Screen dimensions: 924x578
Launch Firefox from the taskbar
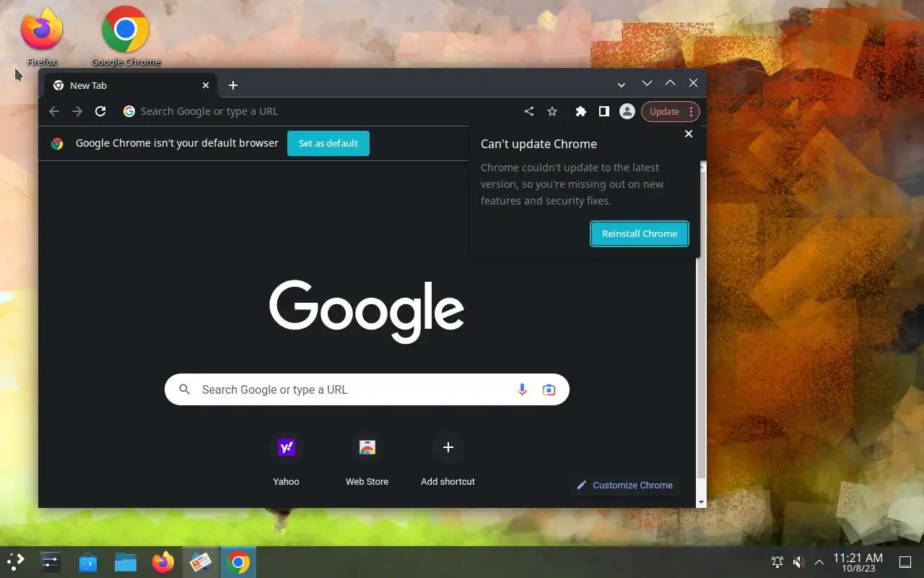163,562
